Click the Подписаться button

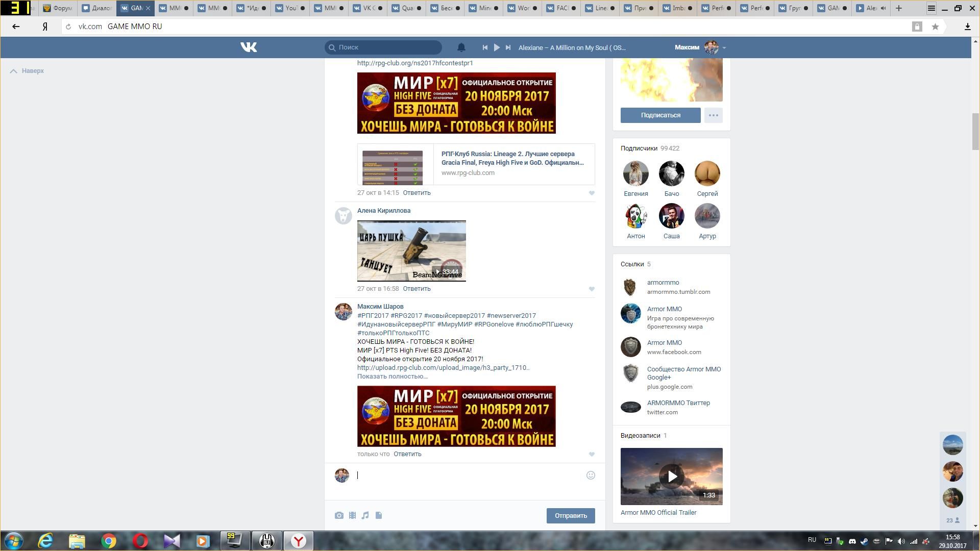point(660,115)
